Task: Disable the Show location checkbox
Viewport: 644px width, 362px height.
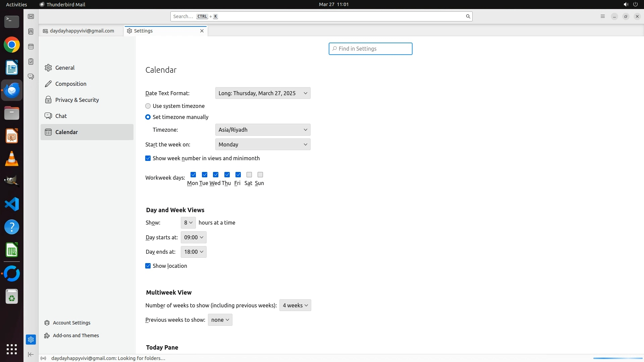Action: point(148,266)
